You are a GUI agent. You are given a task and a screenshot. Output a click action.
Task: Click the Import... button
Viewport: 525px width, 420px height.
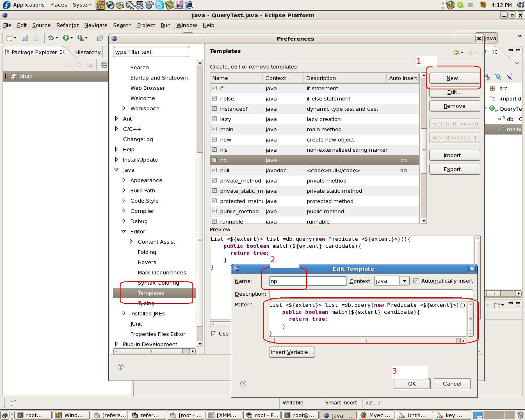454,155
